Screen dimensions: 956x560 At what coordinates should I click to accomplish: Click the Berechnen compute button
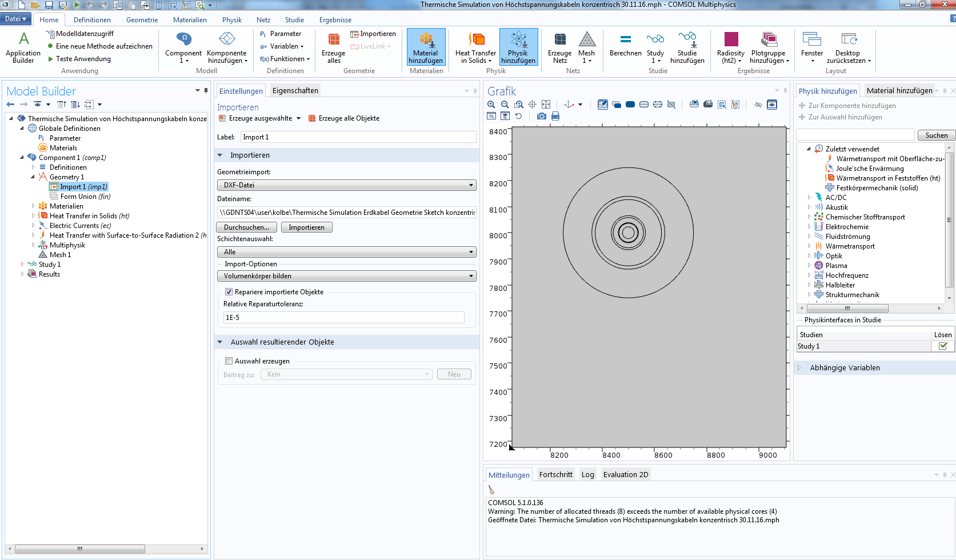coord(625,46)
